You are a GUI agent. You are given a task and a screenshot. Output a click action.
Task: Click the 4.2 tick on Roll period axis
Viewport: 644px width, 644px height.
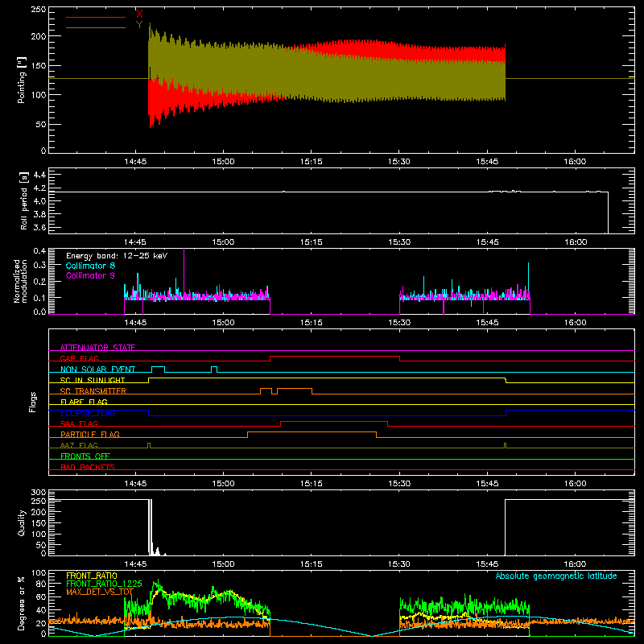coord(39,188)
